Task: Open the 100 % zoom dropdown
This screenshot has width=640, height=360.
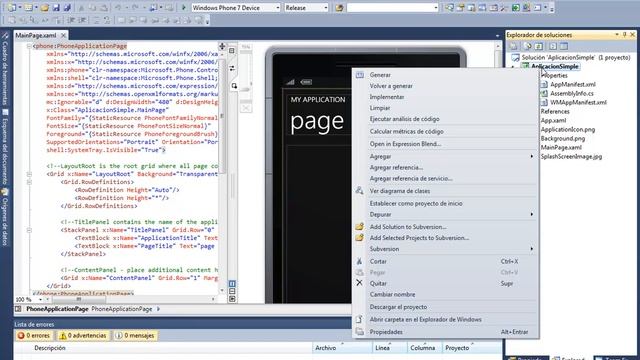Action: pos(40,300)
